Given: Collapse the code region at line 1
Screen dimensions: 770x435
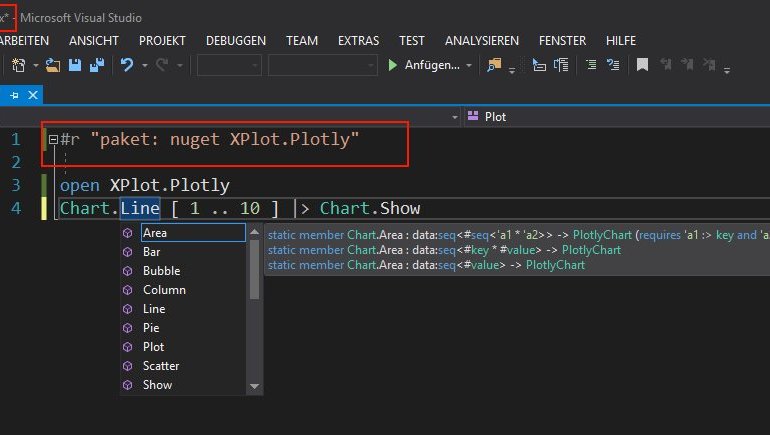Looking at the screenshot, I should [x=52, y=140].
